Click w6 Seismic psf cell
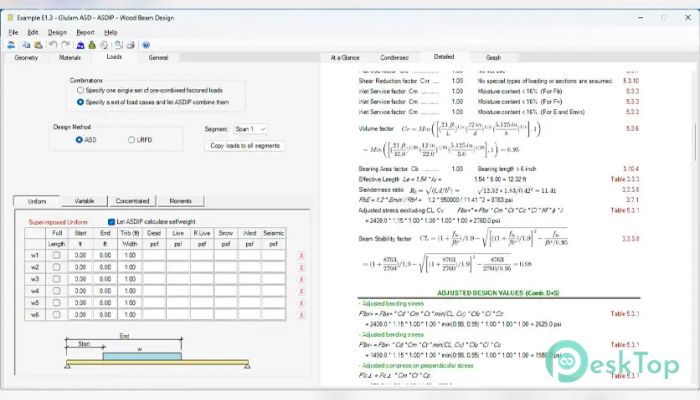 coord(274,314)
